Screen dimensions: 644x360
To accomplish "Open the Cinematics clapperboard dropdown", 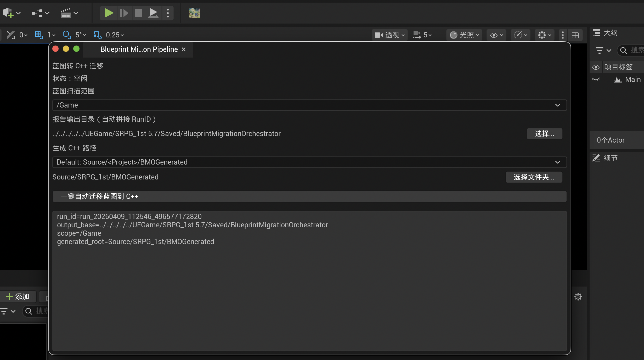I will [x=69, y=13].
